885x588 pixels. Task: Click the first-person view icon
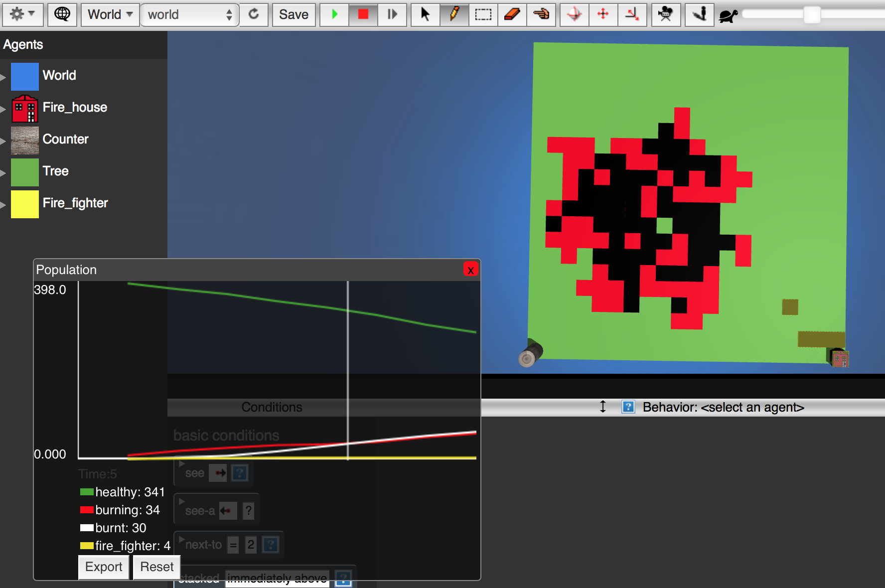(x=700, y=14)
